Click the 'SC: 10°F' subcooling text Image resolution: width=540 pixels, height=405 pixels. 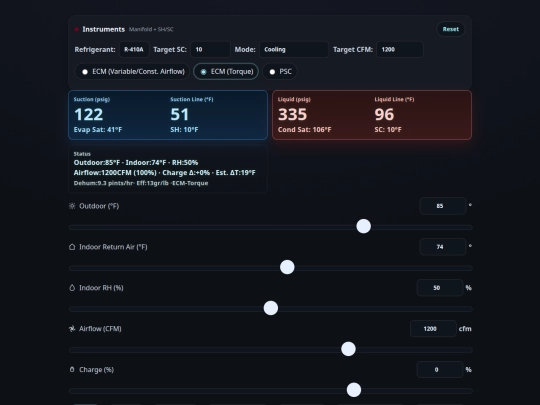(388, 130)
